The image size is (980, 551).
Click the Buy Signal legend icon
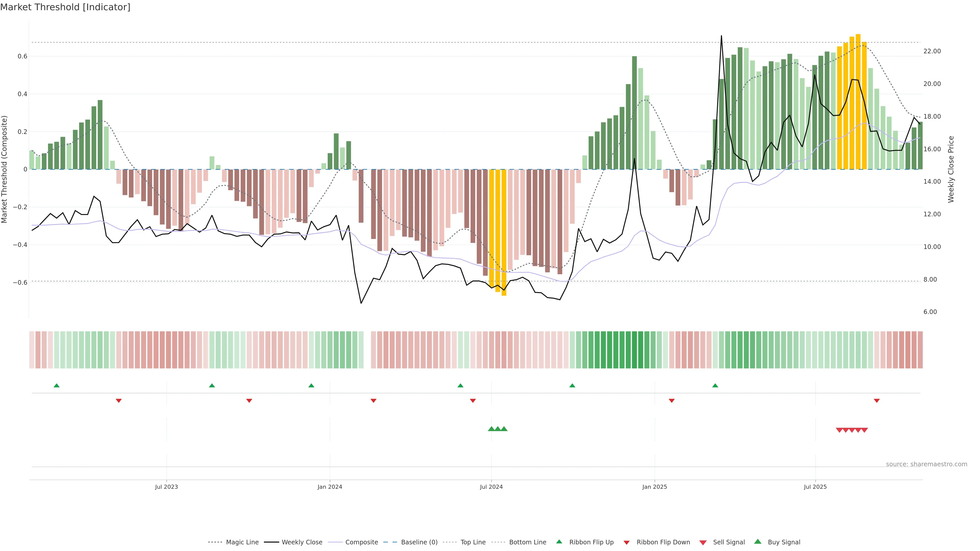(x=757, y=542)
